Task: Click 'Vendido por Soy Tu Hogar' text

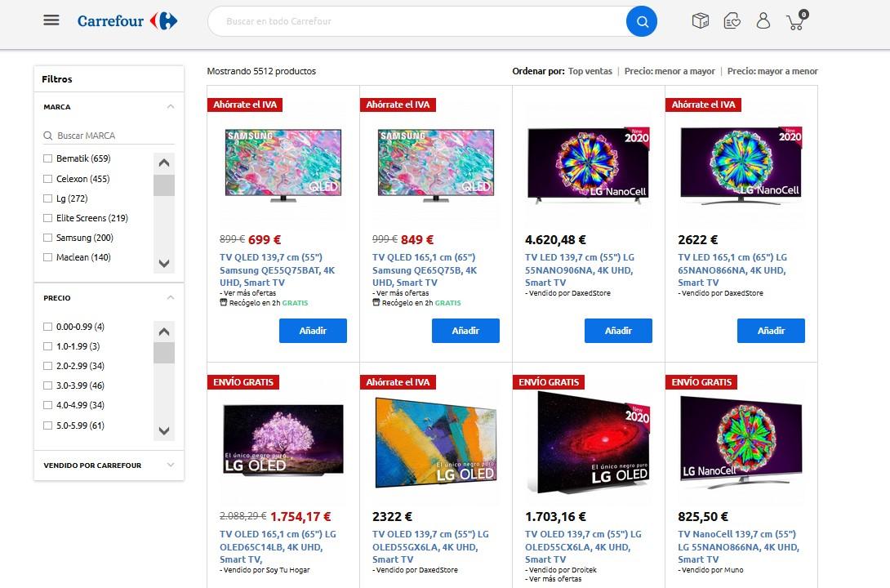Action: click(x=265, y=570)
